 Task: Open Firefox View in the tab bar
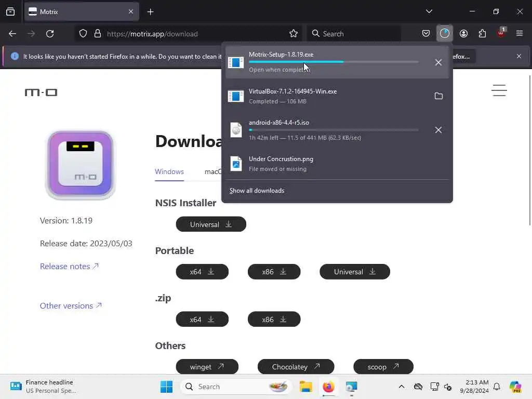click(x=10, y=11)
